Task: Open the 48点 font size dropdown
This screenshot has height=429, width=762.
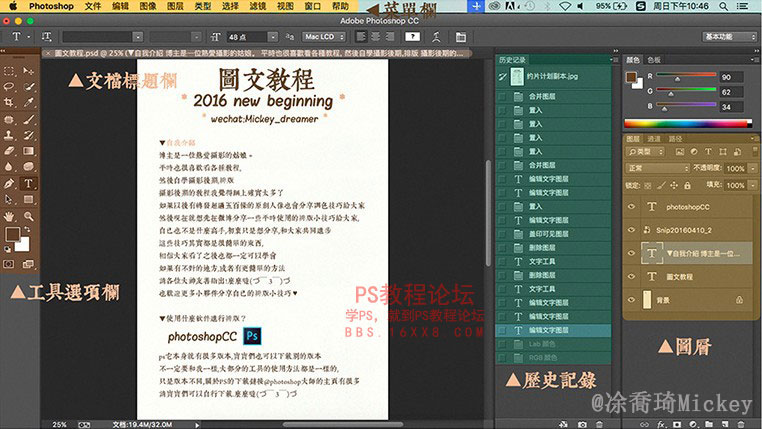Action: pos(273,37)
